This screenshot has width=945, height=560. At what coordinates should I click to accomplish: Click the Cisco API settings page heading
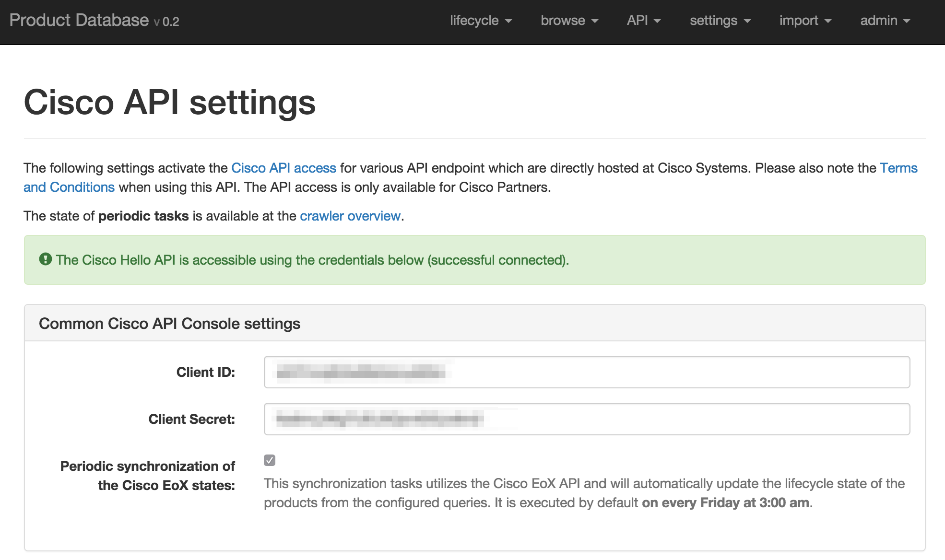point(170,103)
